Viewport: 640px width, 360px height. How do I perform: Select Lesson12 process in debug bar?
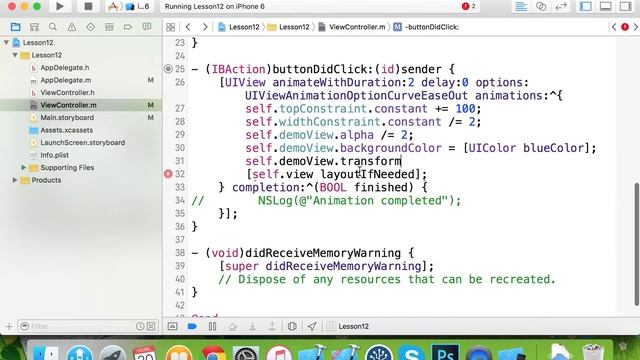pos(348,326)
